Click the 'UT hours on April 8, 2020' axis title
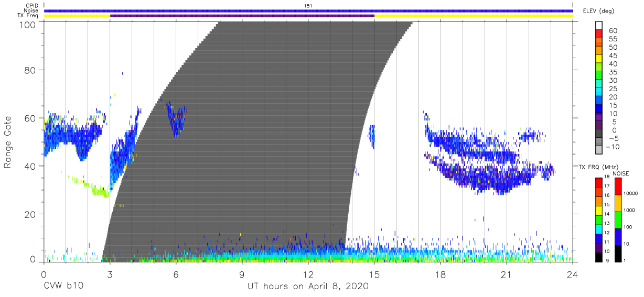Screen dimensions: 644x297 click(308, 287)
